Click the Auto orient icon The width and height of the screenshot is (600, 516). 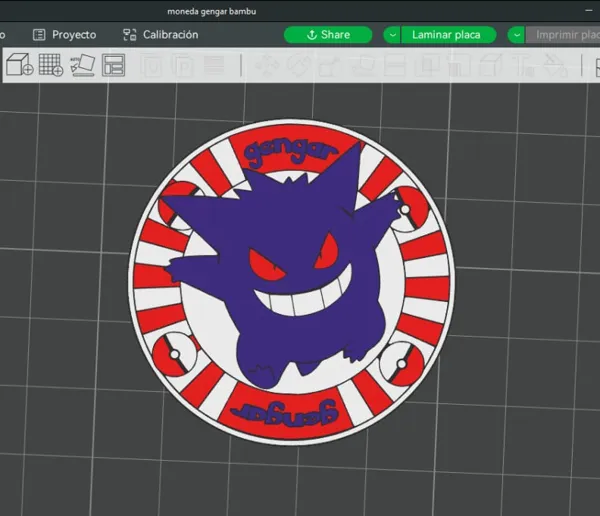click(83, 64)
